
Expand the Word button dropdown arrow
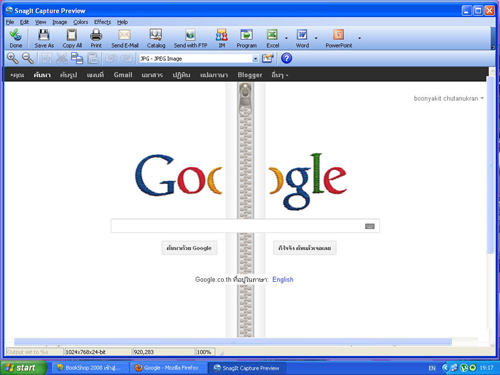316,38
